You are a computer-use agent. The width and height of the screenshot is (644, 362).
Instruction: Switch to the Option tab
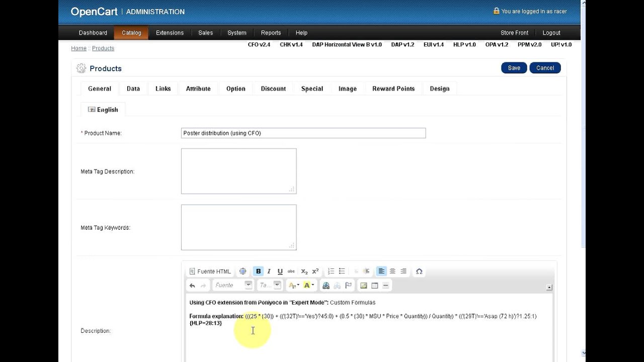235,88
